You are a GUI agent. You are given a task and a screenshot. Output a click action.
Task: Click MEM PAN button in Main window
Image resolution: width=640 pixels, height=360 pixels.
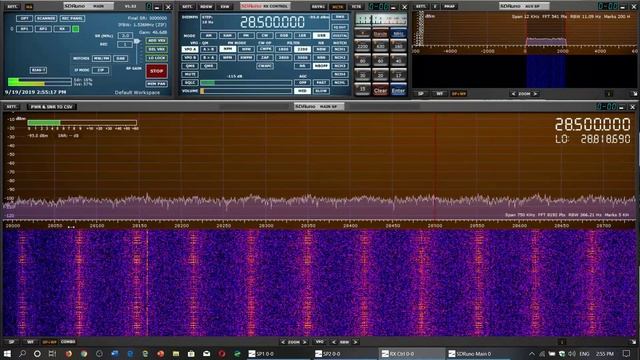tap(156, 84)
